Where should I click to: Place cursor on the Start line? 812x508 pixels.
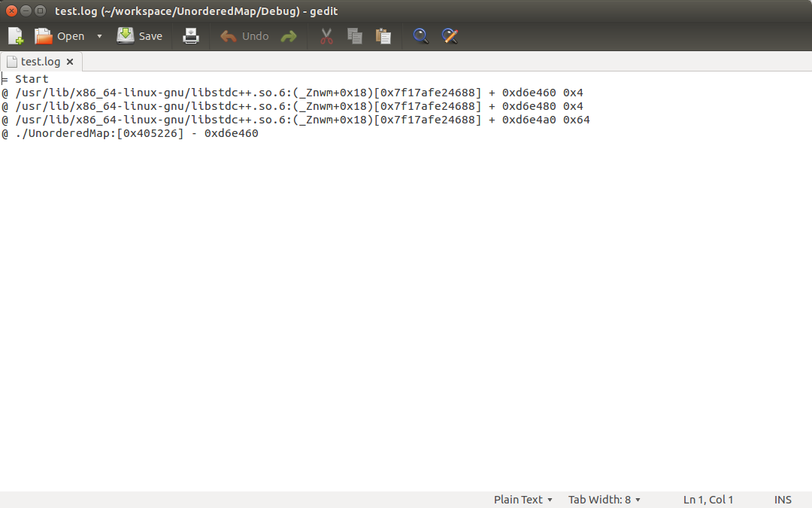click(x=32, y=79)
